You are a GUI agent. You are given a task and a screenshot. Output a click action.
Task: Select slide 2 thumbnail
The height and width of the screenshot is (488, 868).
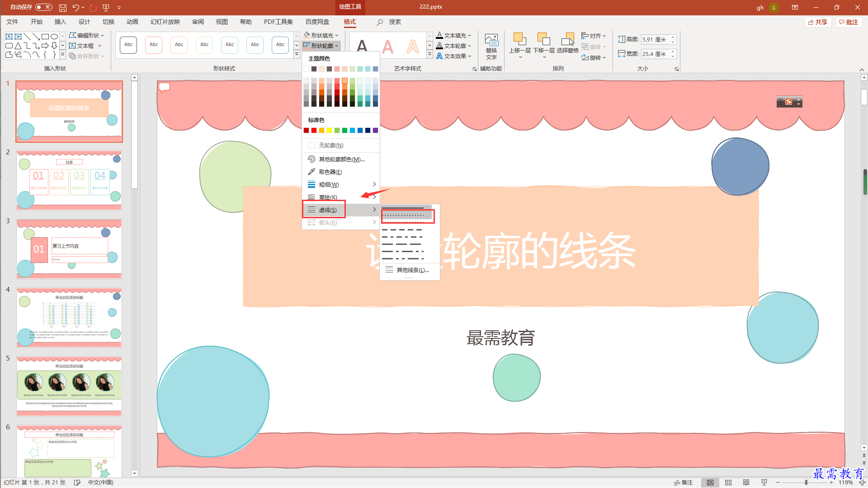[69, 180]
